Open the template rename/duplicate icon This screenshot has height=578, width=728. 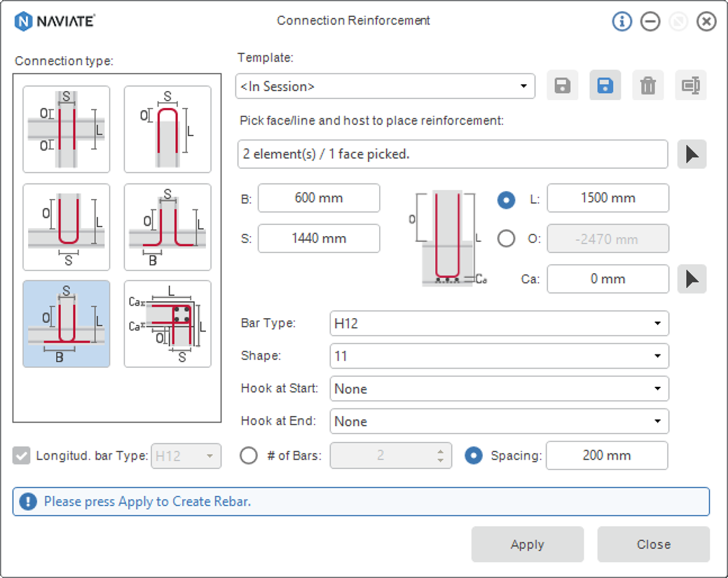[x=690, y=85]
